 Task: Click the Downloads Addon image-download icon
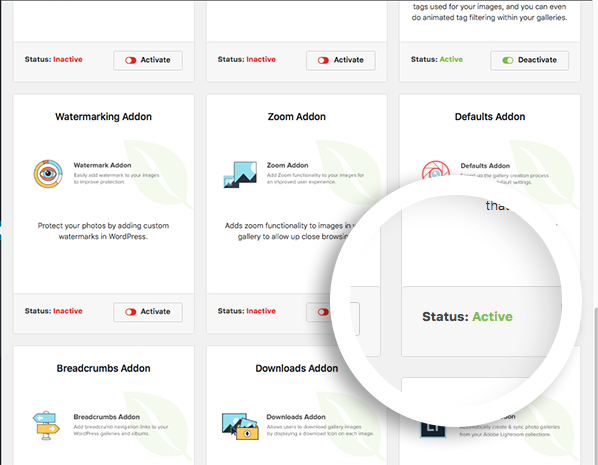[240, 426]
